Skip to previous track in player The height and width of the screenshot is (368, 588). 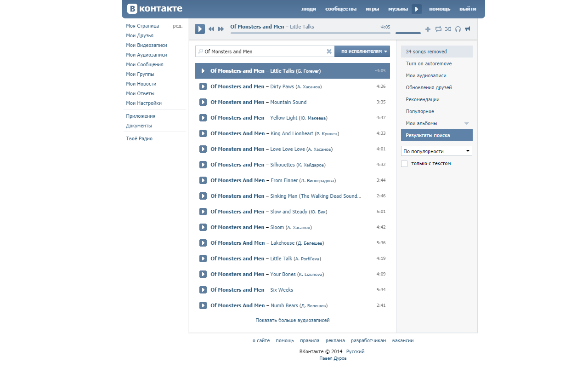pyautogui.click(x=211, y=29)
